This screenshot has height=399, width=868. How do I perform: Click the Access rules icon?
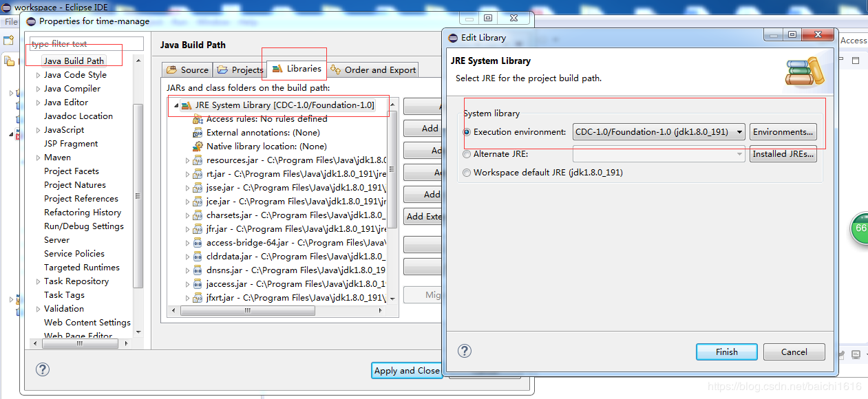tap(198, 119)
